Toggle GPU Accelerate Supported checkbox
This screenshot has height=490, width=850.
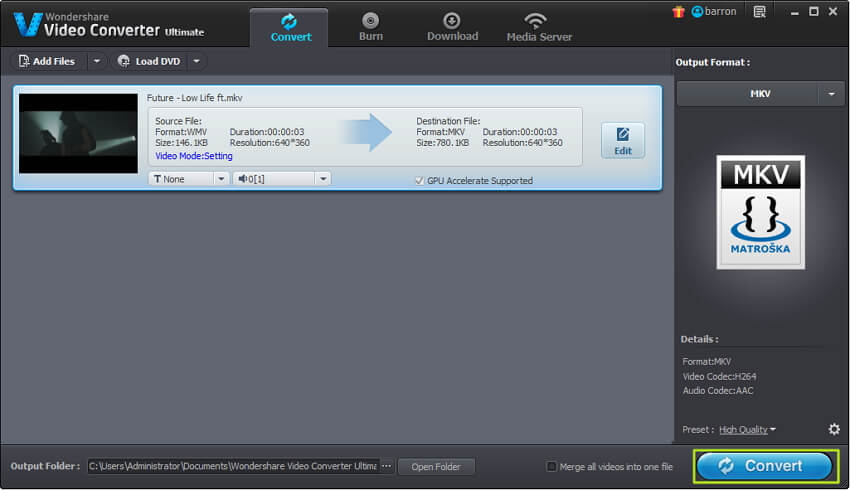coord(419,180)
